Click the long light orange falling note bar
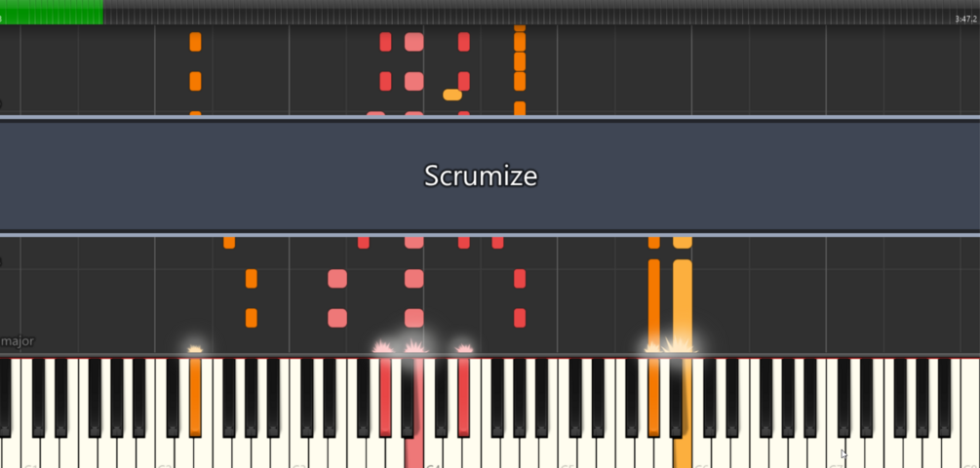 pyautogui.click(x=683, y=306)
